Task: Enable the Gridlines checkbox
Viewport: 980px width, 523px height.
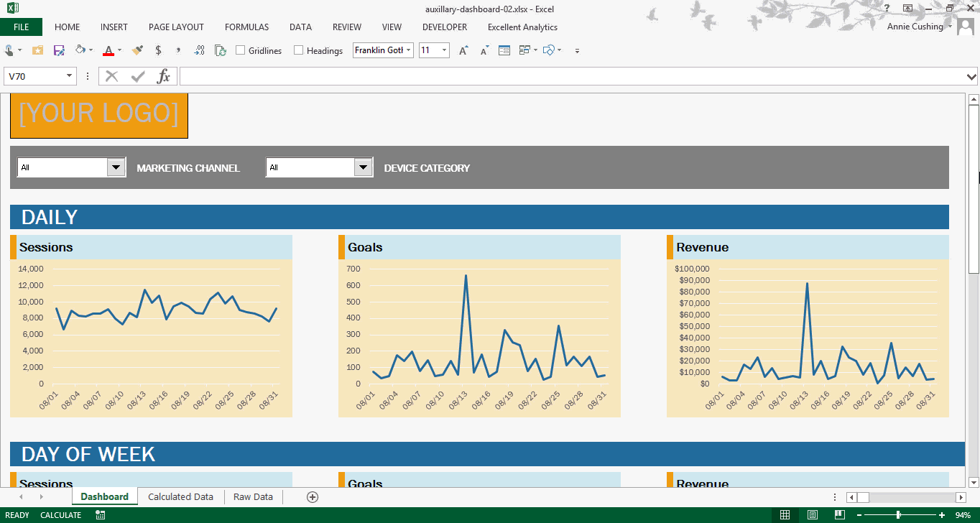Action: click(x=241, y=50)
